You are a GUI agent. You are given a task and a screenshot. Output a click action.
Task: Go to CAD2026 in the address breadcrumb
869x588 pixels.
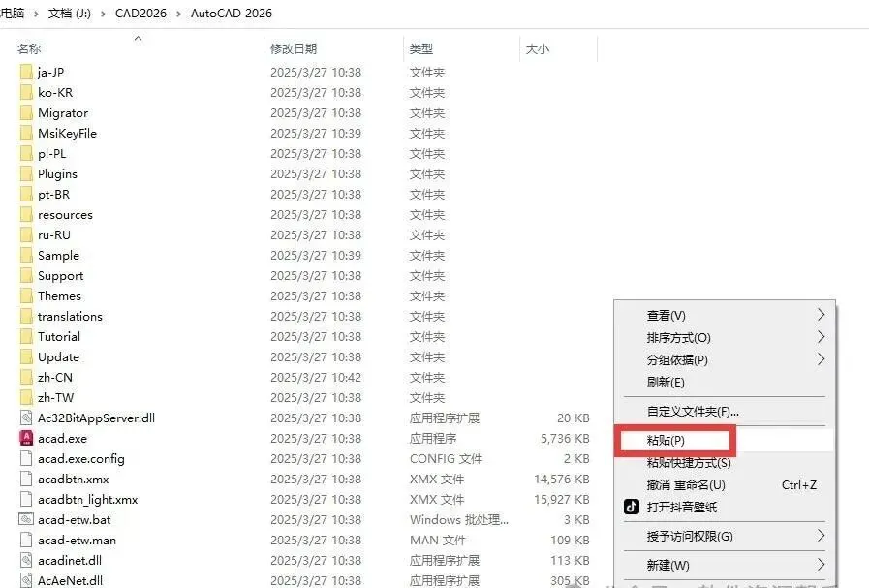[x=140, y=14]
